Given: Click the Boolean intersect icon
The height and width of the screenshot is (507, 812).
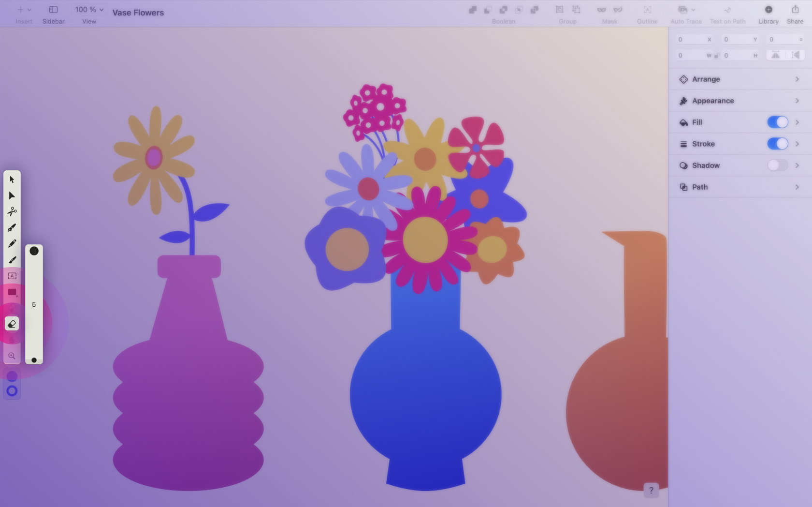Looking at the screenshot, I should coord(504,10).
